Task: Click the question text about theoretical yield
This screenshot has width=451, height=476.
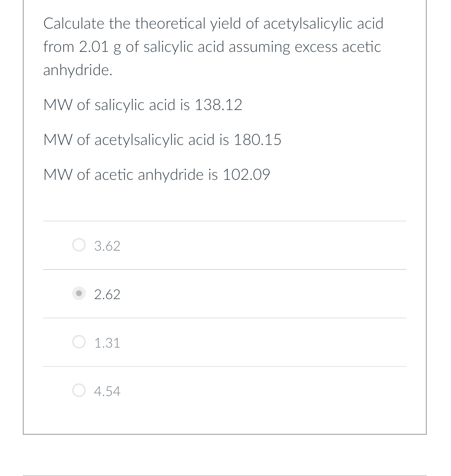Action: pyautogui.click(x=213, y=47)
